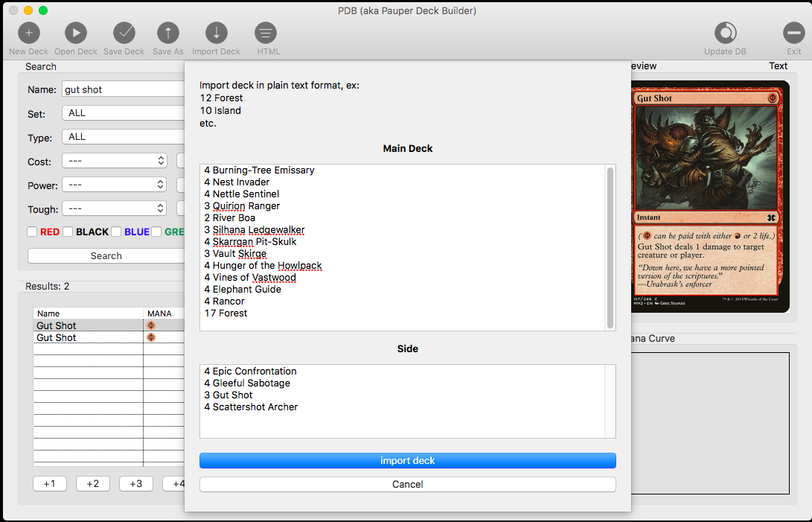Click the MANA column header in results
The height and width of the screenshot is (522, 812).
click(x=164, y=313)
